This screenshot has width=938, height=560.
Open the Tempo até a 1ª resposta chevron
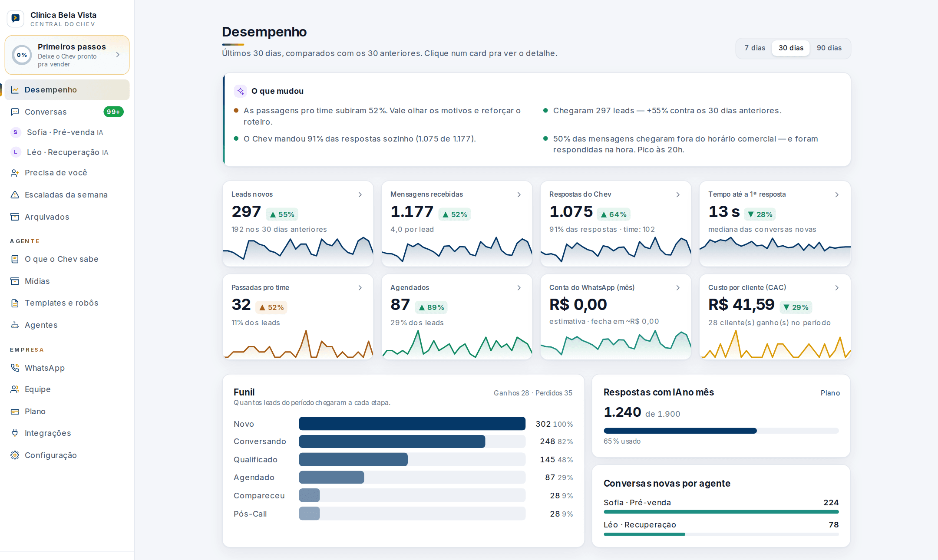click(837, 195)
